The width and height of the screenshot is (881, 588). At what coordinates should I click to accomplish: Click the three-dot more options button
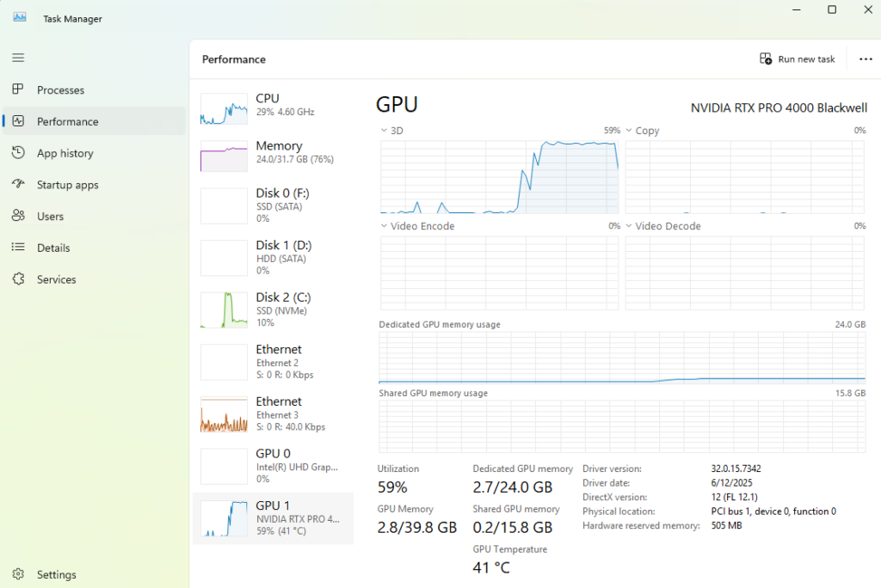tap(865, 59)
